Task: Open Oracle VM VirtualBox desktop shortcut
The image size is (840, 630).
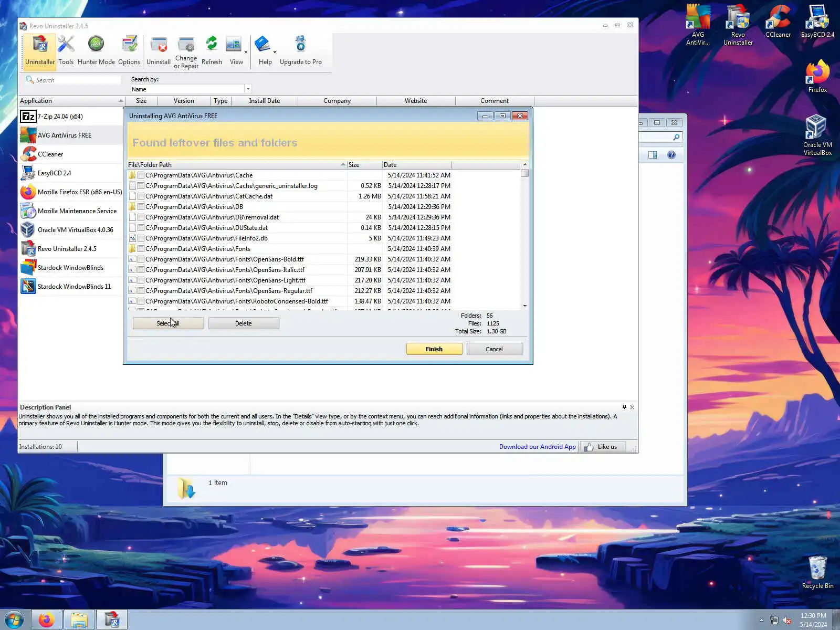Action: coord(817,135)
